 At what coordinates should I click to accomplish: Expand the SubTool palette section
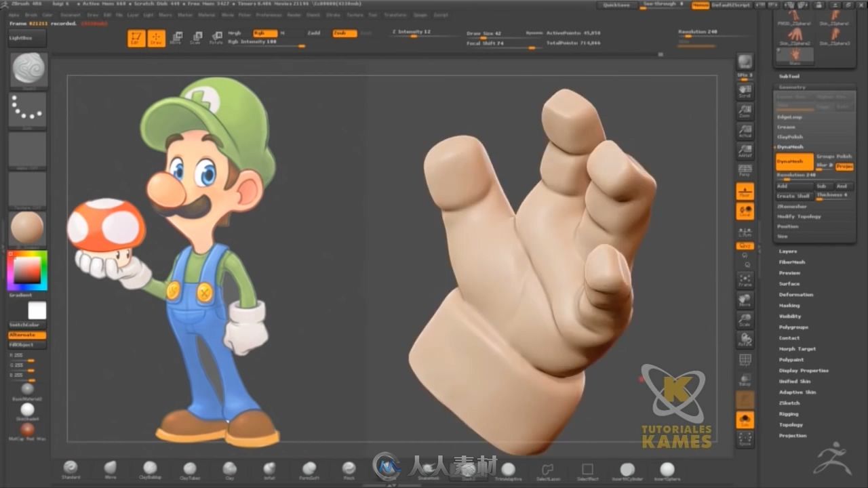789,77
